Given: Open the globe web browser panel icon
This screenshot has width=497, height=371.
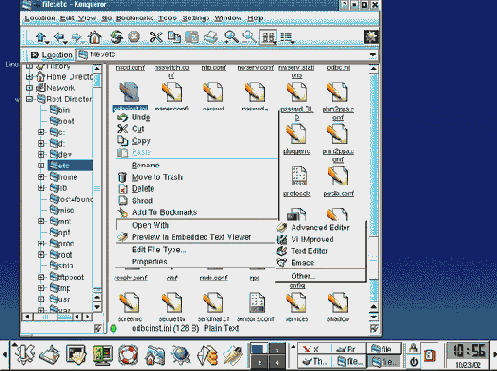Looking at the screenshot, I should (x=180, y=355).
